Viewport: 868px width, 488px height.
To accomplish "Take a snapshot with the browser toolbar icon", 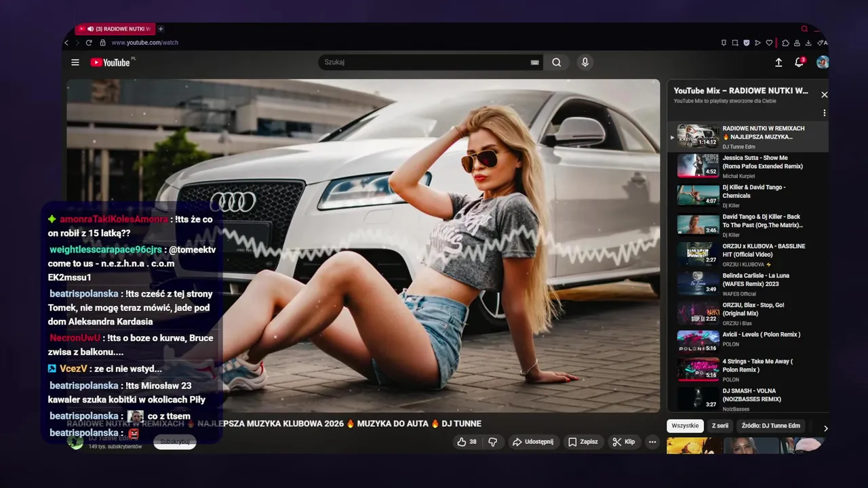I will pos(735,43).
